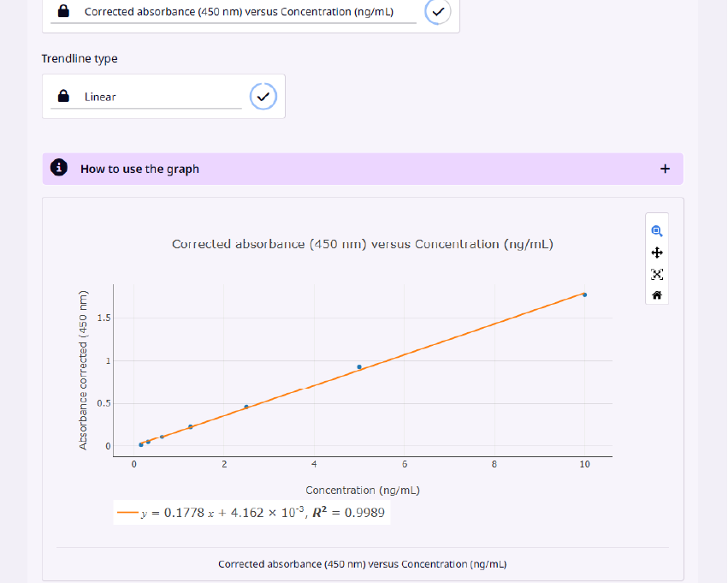Click the graph title above the plot
728x583 pixels.
click(x=363, y=244)
